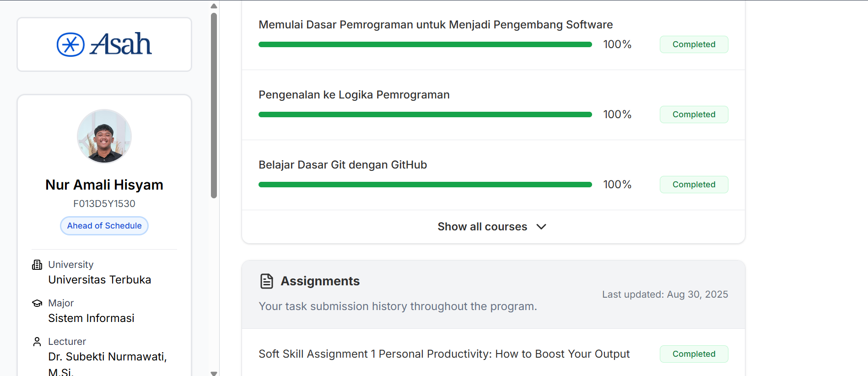Click Nur Amali Hisyam's profile photo

(x=104, y=136)
